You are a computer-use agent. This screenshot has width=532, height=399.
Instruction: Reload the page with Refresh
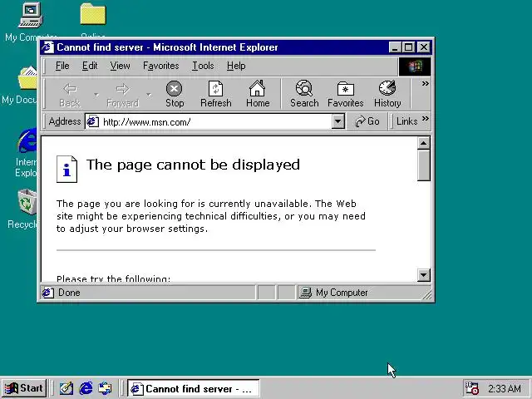point(216,94)
